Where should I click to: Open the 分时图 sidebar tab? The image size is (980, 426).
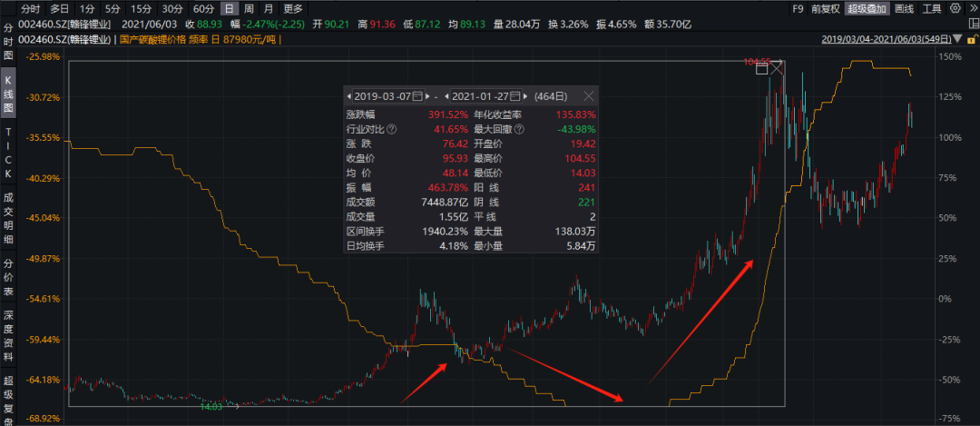pos(8,41)
